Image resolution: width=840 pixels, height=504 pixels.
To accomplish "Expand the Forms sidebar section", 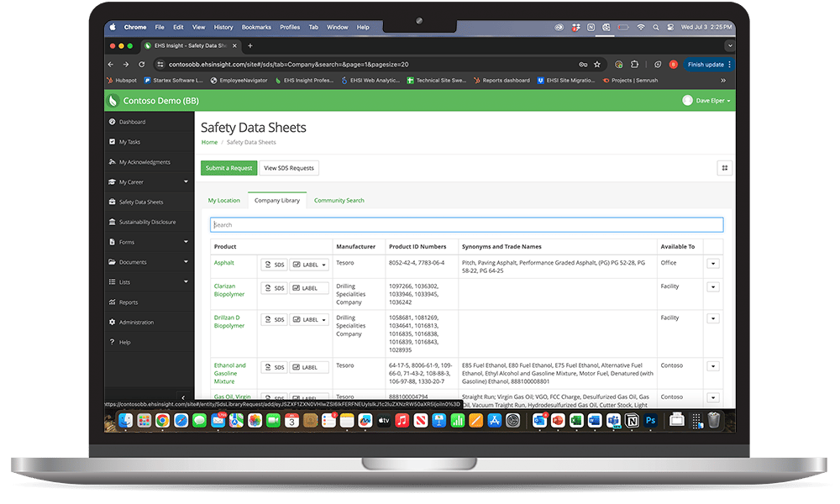I will 186,242.
